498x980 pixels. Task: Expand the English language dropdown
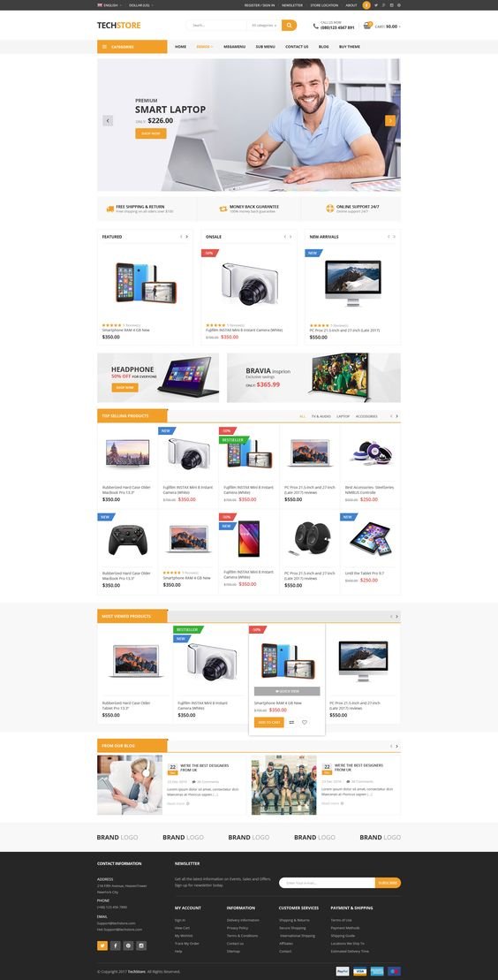[x=109, y=5]
